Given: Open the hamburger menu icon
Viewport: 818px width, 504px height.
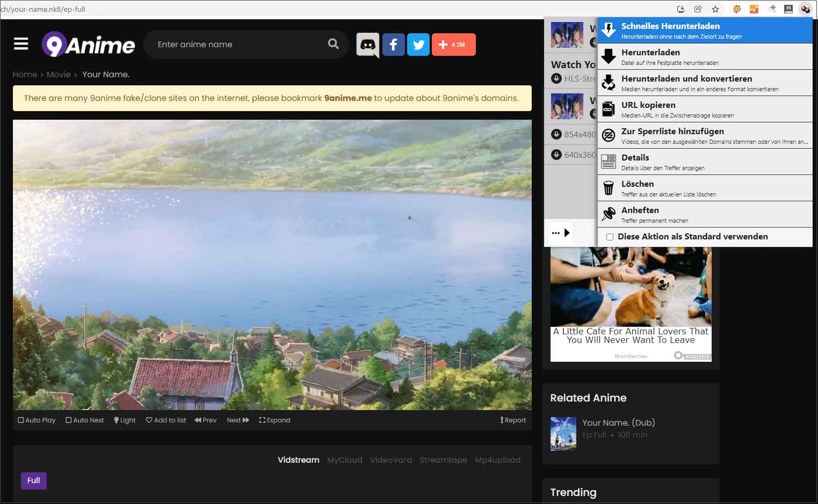Looking at the screenshot, I should pos(21,44).
